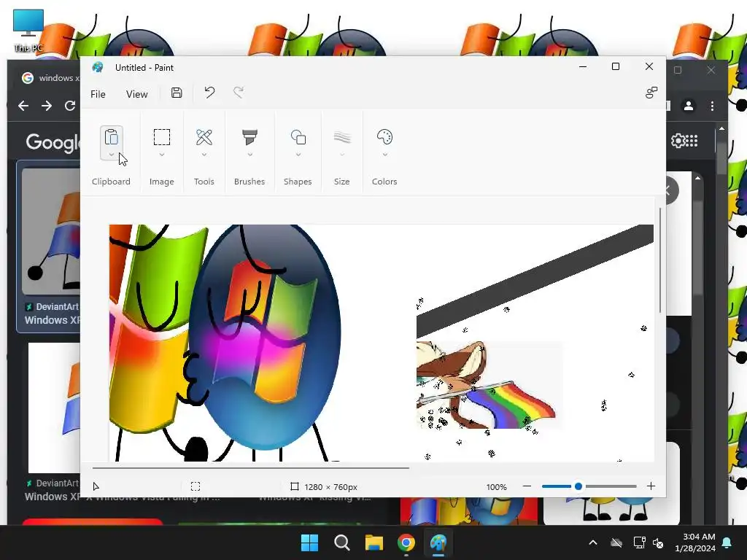The width and height of the screenshot is (747, 560).
Task: Expand the Tools dropdown chevron
Action: pyautogui.click(x=204, y=155)
